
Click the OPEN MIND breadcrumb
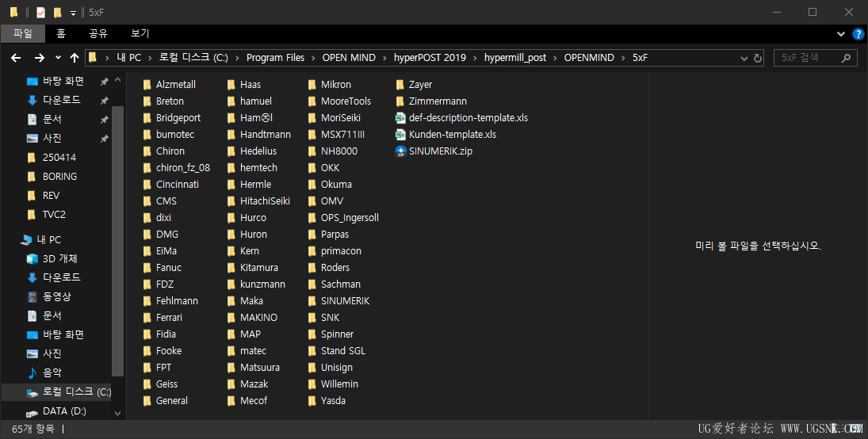coord(349,58)
